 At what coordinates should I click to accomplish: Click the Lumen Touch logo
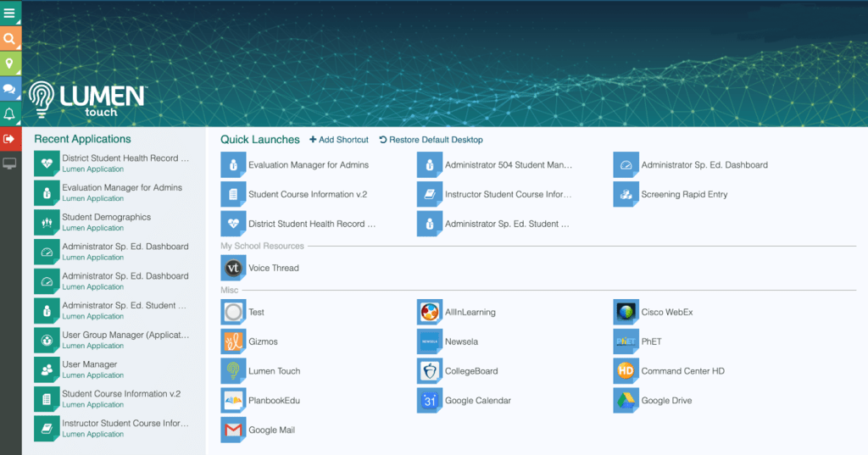86,99
